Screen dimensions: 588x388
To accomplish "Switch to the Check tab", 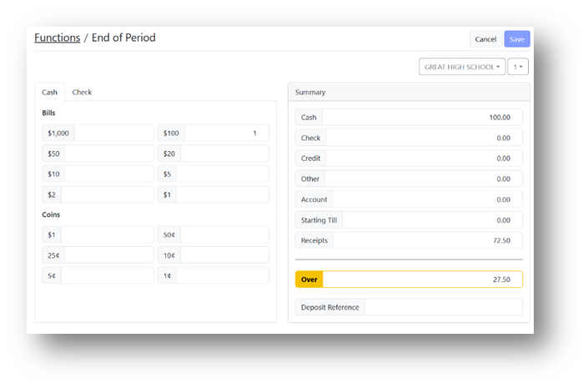I will click(82, 93).
